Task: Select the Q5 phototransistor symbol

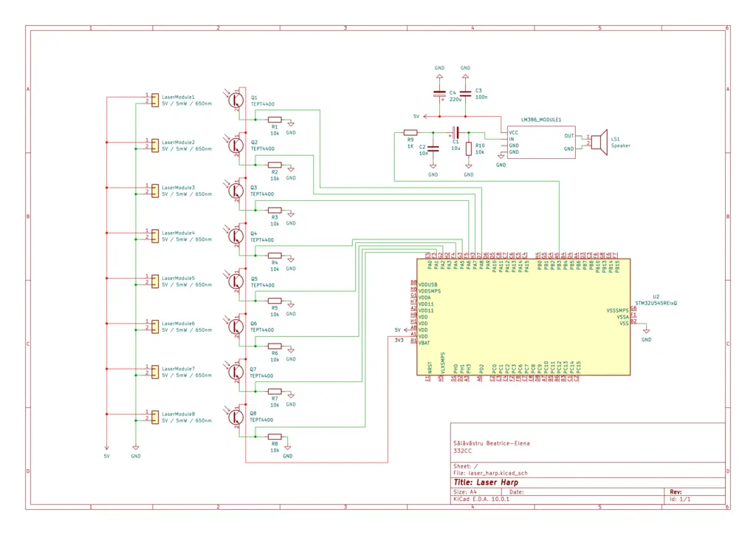Action: 236,282
